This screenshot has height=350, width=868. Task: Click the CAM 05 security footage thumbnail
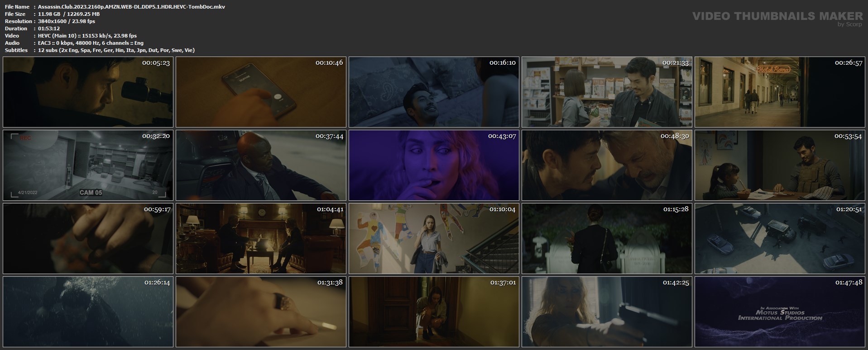(x=88, y=165)
